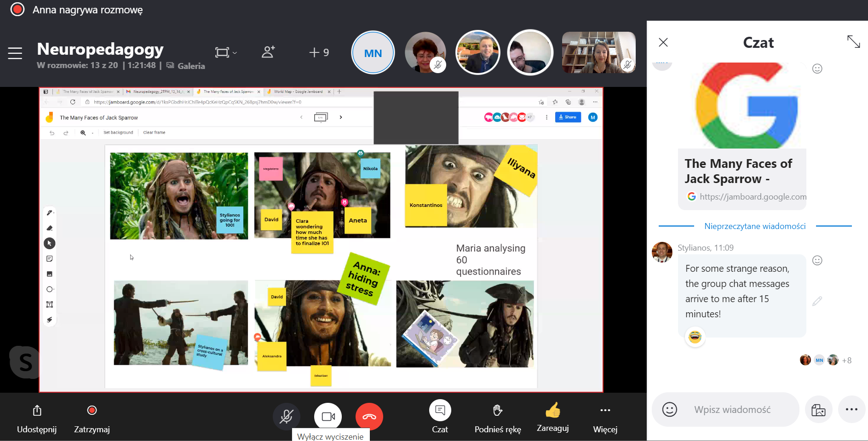
Task: React to Stylianos's chat message
Action: [817, 260]
